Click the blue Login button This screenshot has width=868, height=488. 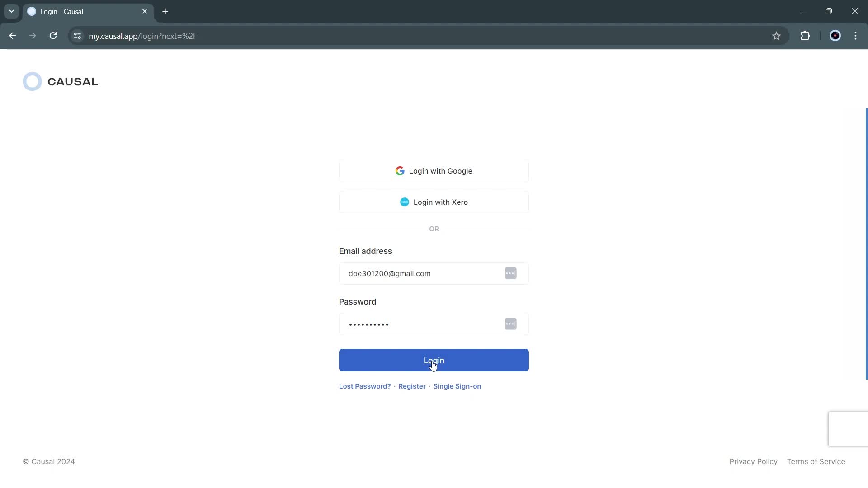click(434, 361)
